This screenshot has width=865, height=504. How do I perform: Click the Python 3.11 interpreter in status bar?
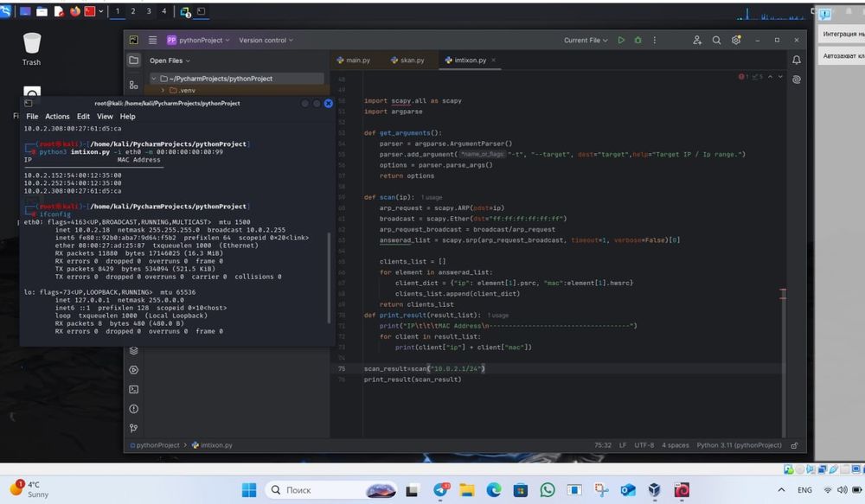click(x=738, y=445)
